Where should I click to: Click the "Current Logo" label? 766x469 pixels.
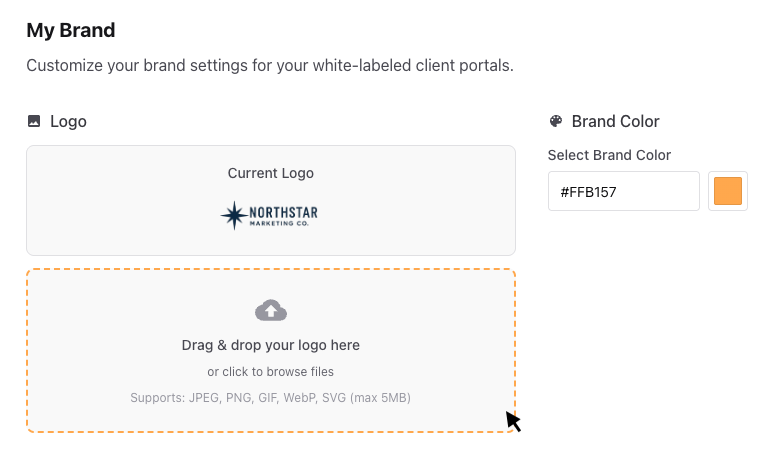(271, 173)
